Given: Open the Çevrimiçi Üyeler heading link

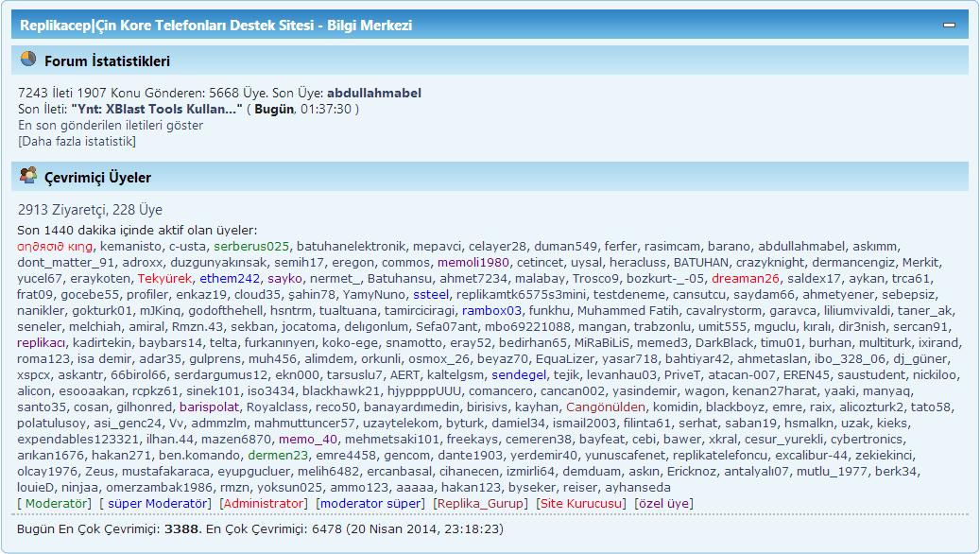Looking at the screenshot, I should [97, 178].
